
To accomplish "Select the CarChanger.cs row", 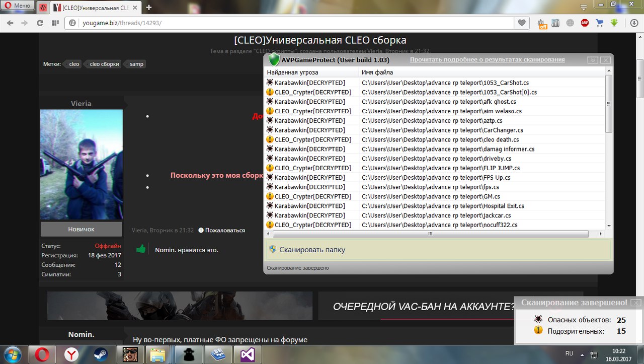I will click(435, 130).
